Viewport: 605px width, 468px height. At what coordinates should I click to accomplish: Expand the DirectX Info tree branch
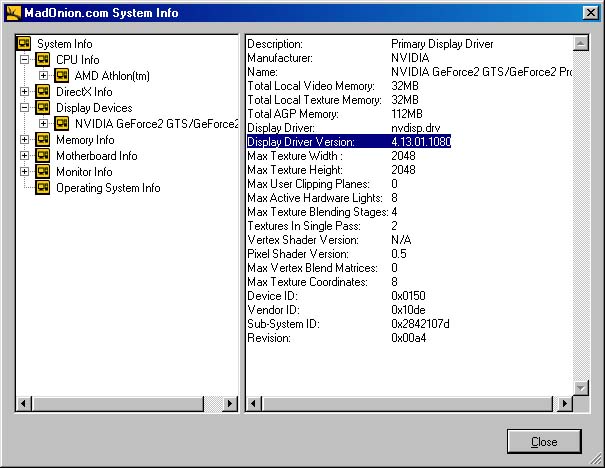click(24, 92)
